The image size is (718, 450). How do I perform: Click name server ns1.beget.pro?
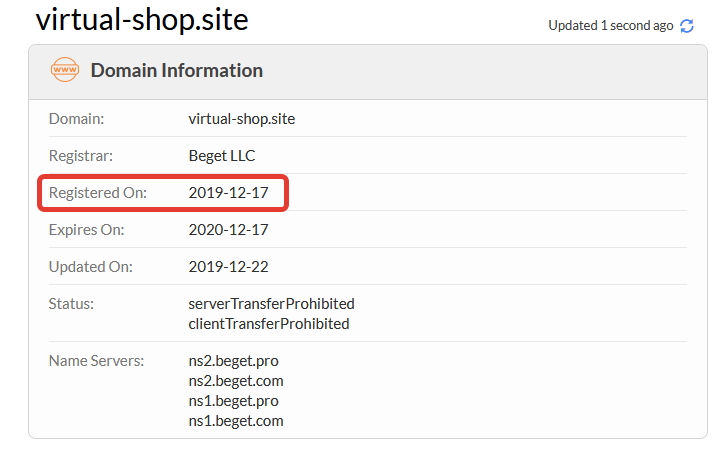(234, 401)
